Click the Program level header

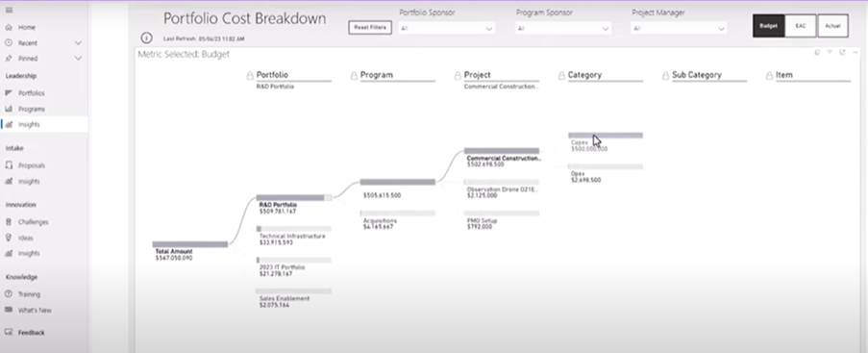pyautogui.click(x=377, y=75)
